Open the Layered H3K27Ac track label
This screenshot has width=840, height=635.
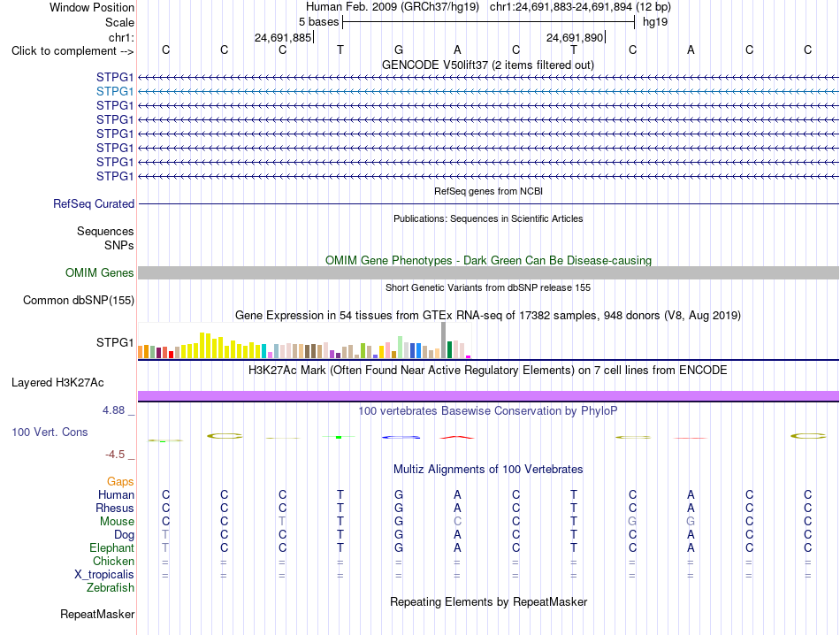pos(57,383)
